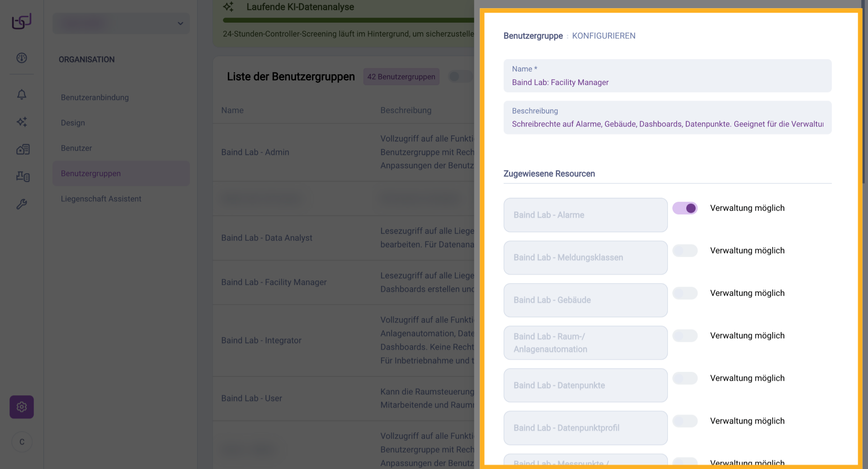Image resolution: width=868 pixels, height=469 pixels.
Task: Enable management toggle for Baind Lab - Meldungsklassen
Action: pyautogui.click(x=685, y=251)
